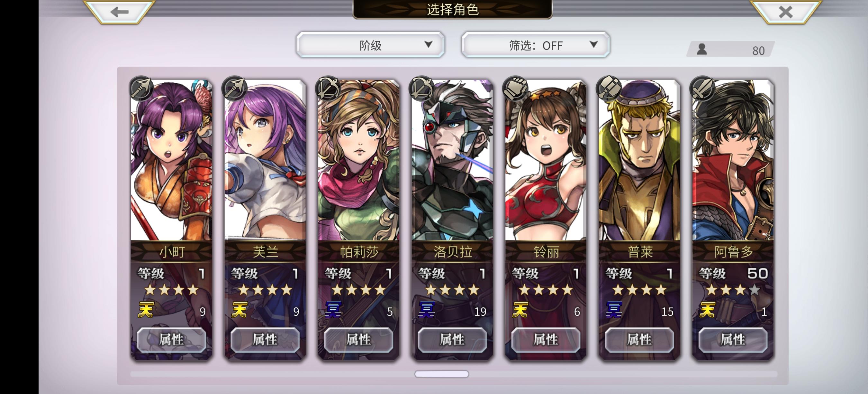868x394 pixels.
Task: Click the bow icon on 帕莉莎's card
Action: tap(328, 89)
